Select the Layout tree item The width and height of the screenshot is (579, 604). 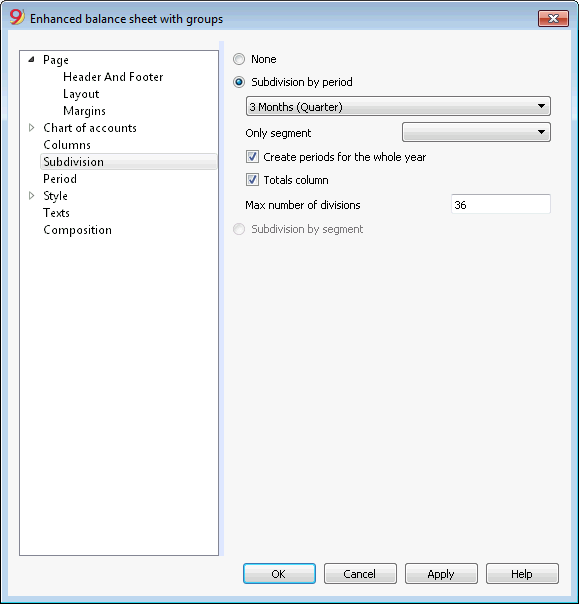[81, 94]
